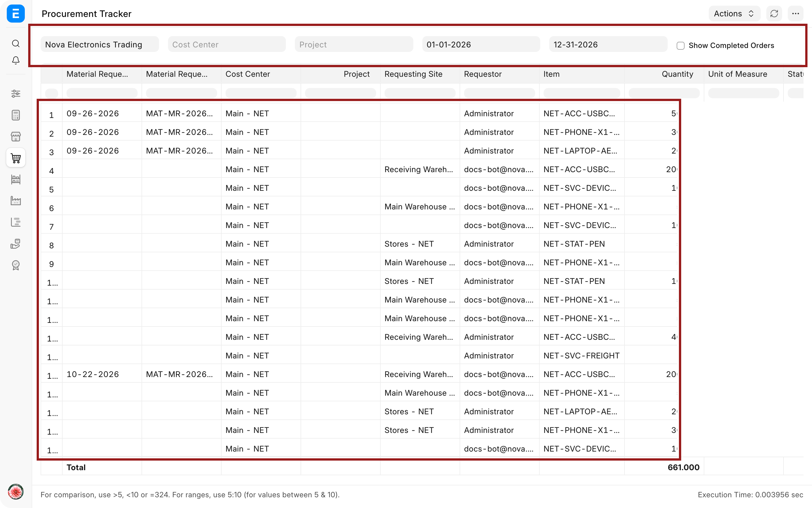Click the Item column filter box
Viewport: 812px width, 508px height.
[581, 93]
